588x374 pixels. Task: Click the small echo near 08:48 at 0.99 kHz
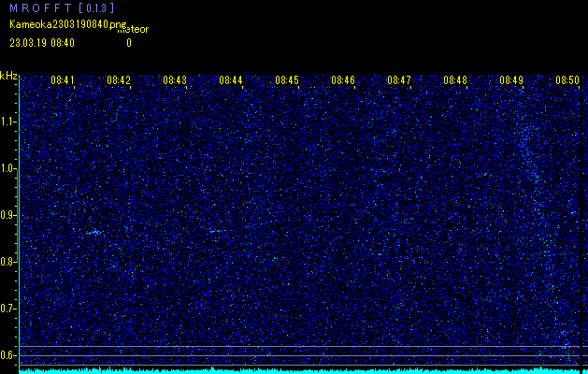coord(483,175)
